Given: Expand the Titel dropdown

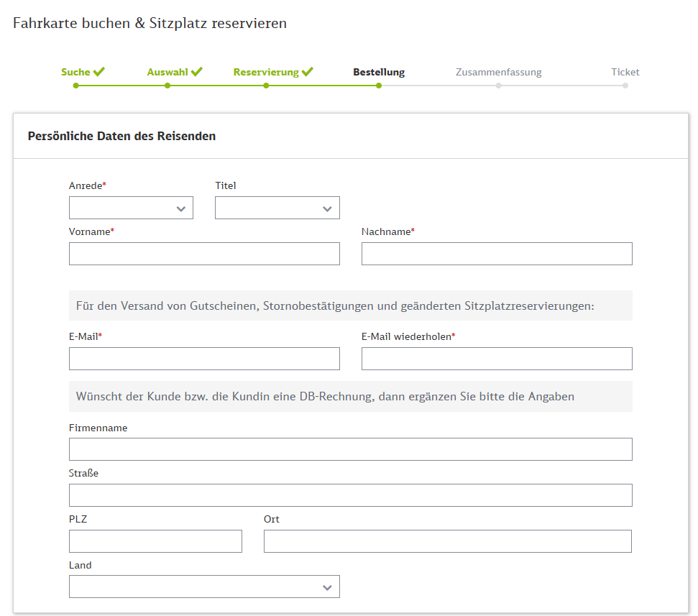Looking at the screenshot, I should pyautogui.click(x=277, y=208).
